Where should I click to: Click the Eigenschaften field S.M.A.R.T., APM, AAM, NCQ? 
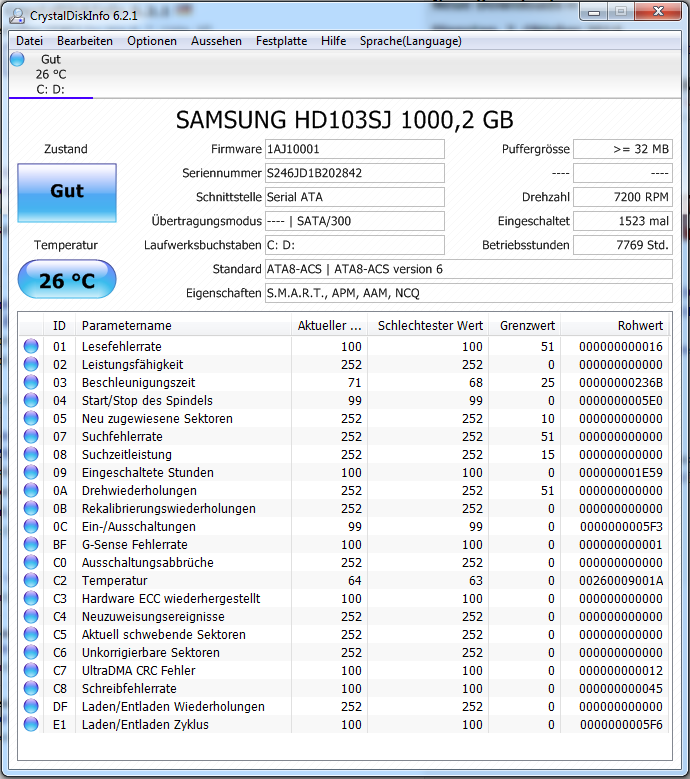coord(469,293)
